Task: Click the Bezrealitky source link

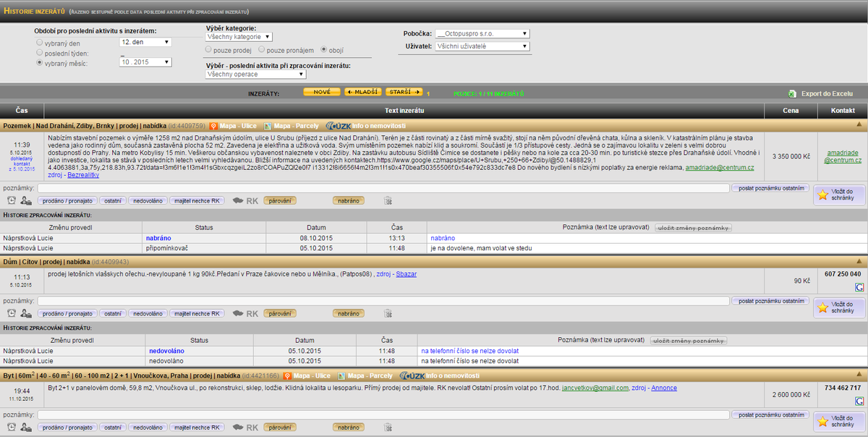Action: click(x=83, y=176)
